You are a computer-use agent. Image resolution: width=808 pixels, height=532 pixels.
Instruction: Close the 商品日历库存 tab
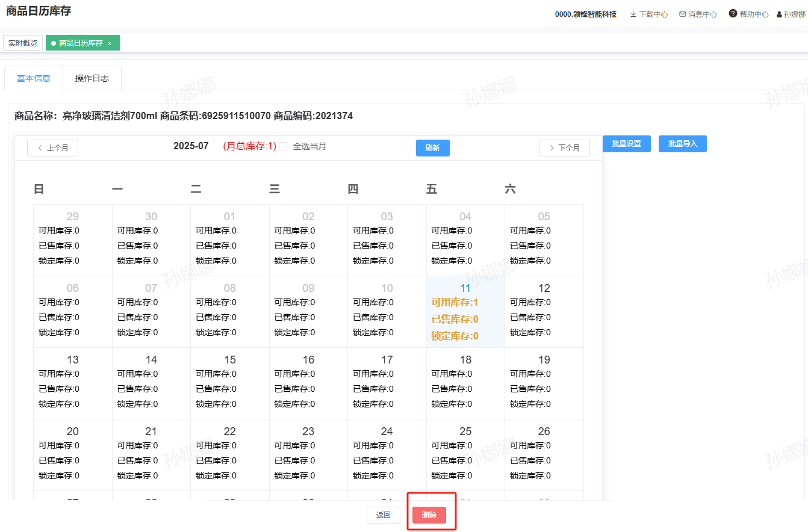(110, 43)
